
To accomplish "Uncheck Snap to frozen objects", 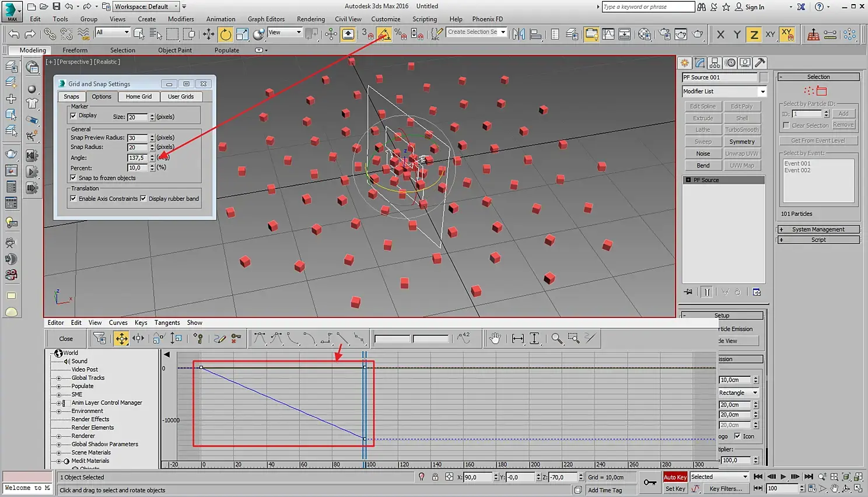I will click(x=73, y=178).
